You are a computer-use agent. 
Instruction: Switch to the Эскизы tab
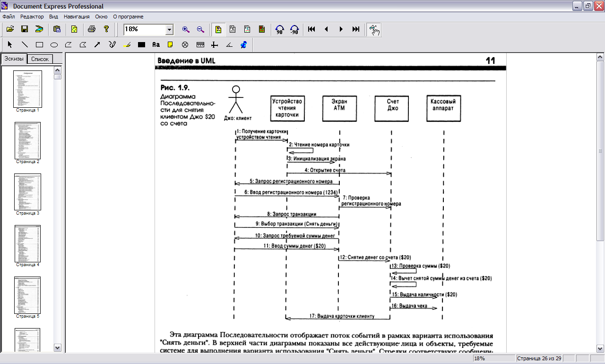pyautogui.click(x=14, y=59)
